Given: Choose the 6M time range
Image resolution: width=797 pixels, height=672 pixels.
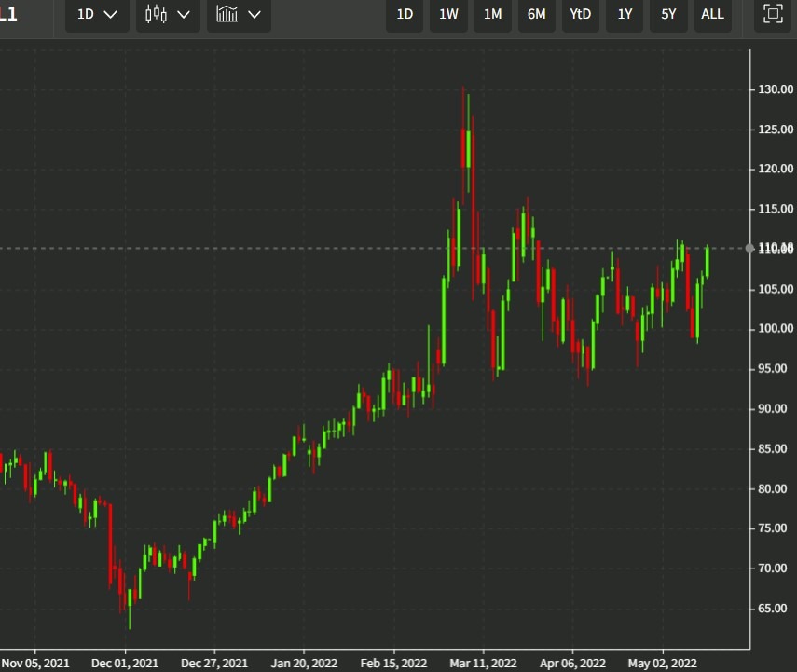Looking at the screenshot, I should (x=536, y=14).
